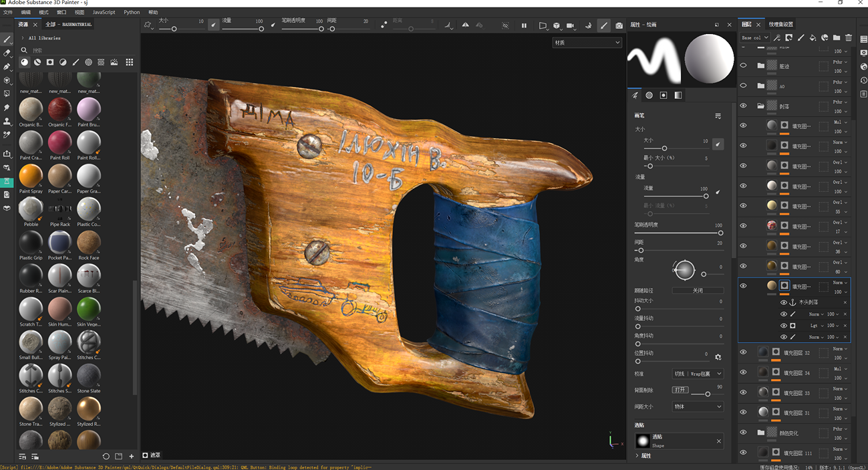Adjust the 笔刷透明度 slider in properties panel
The image size is (868, 470).
pos(720,233)
